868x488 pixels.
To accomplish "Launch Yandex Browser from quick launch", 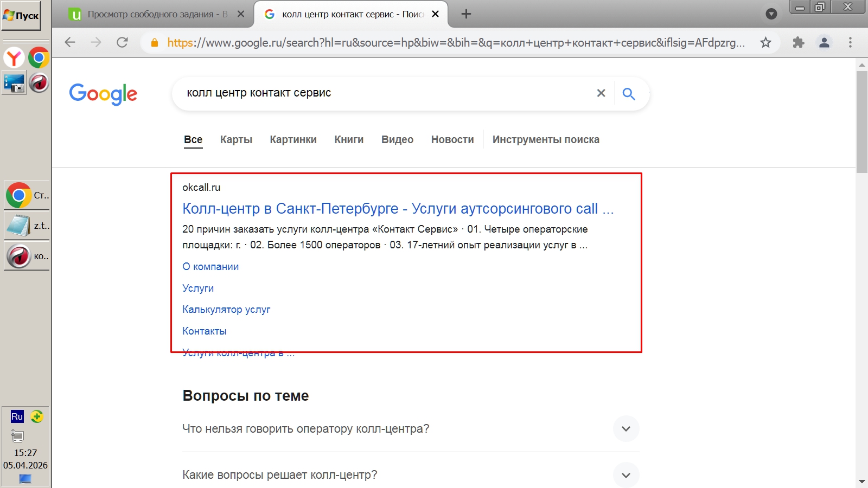I will click(x=14, y=57).
